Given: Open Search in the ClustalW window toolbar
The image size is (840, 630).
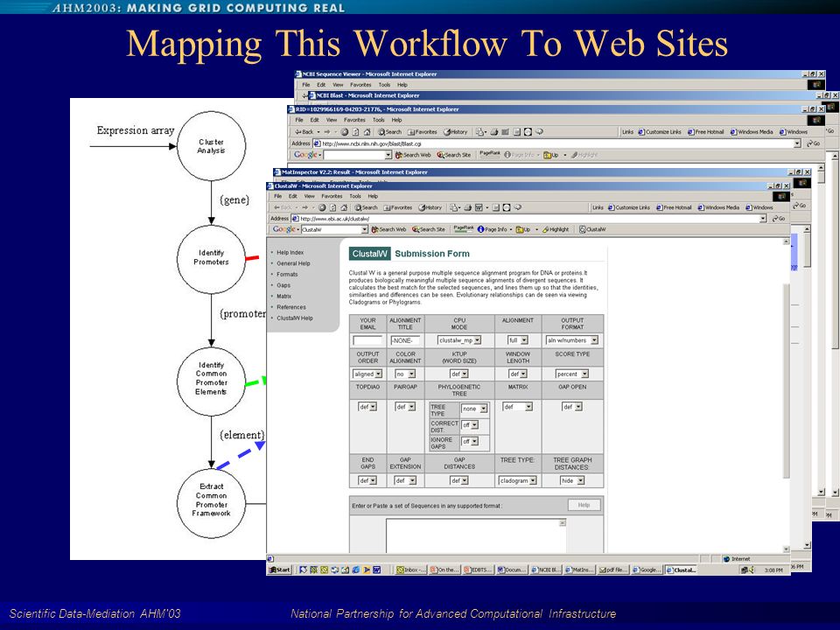Looking at the screenshot, I should tap(366, 207).
